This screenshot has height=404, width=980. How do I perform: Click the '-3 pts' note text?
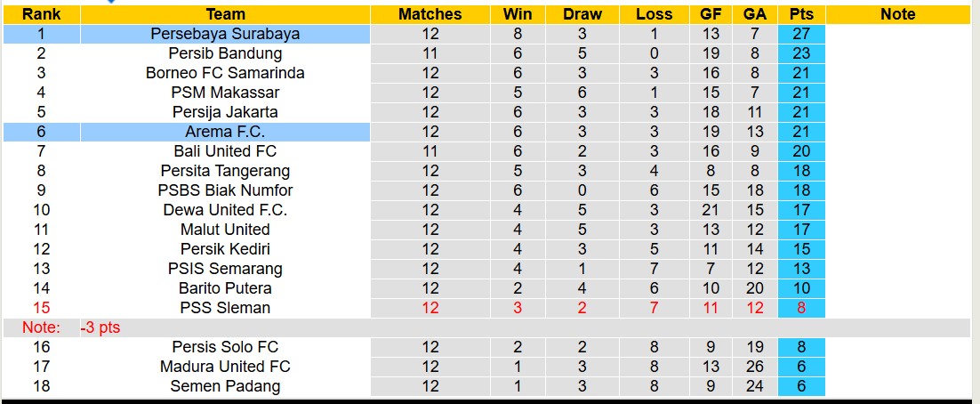[100, 327]
